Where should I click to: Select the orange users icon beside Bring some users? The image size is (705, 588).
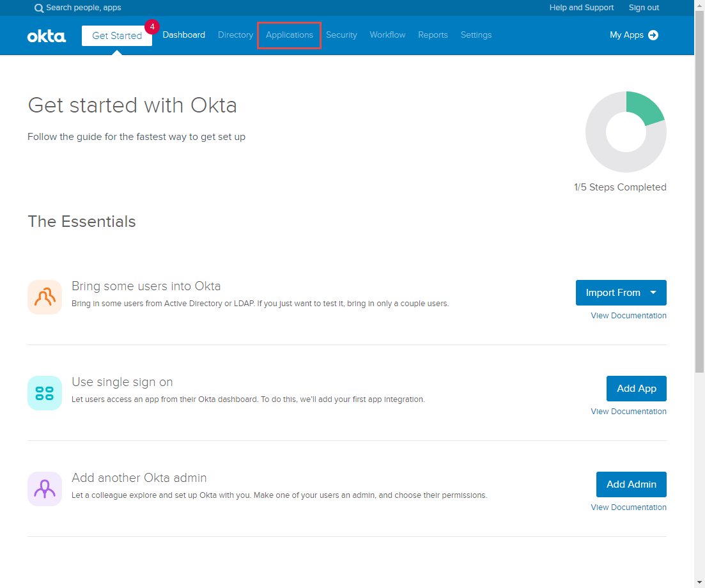(45, 297)
